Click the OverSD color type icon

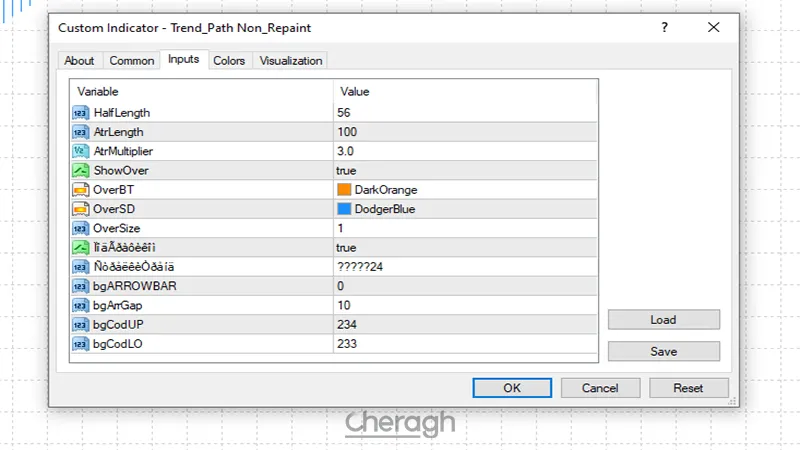tap(81, 209)
